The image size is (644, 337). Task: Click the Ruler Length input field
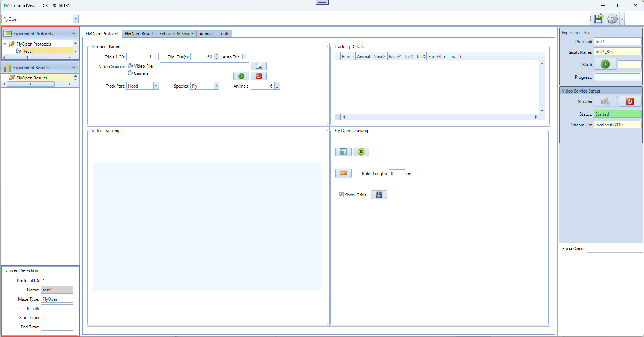pyautogui.click(x=396, y=174)
